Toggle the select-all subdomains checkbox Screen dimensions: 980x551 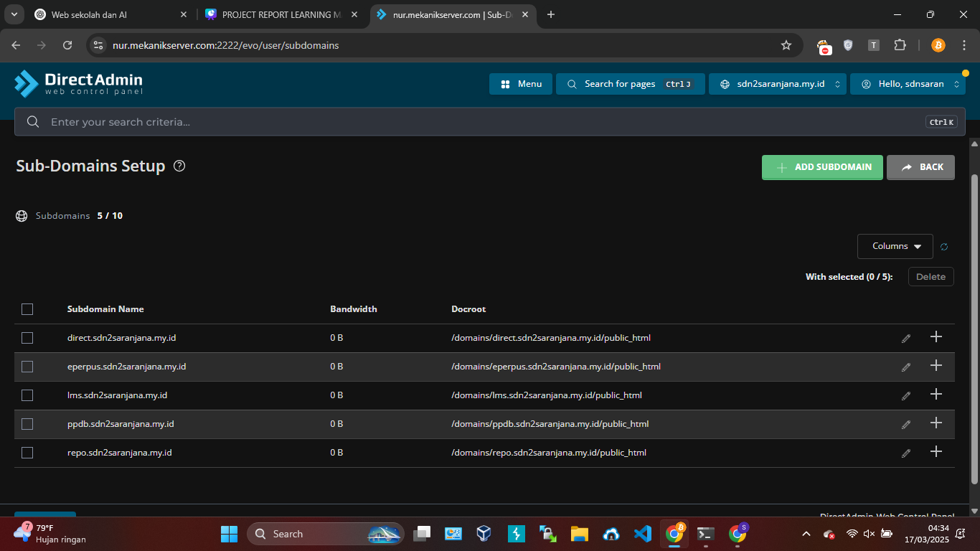27,309
